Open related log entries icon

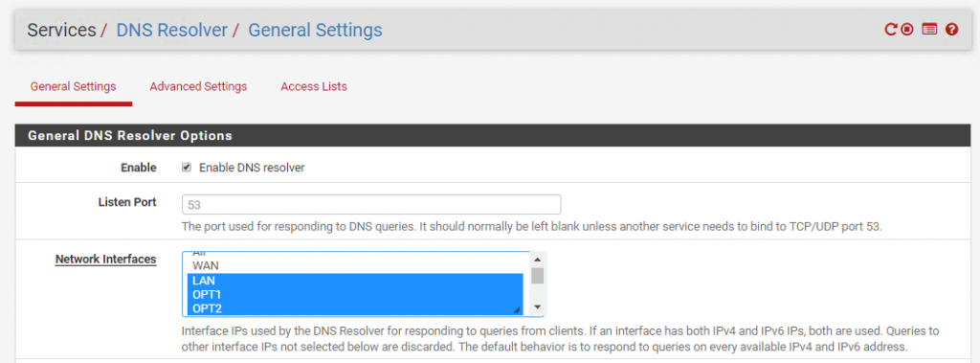[x=929, y=30]
